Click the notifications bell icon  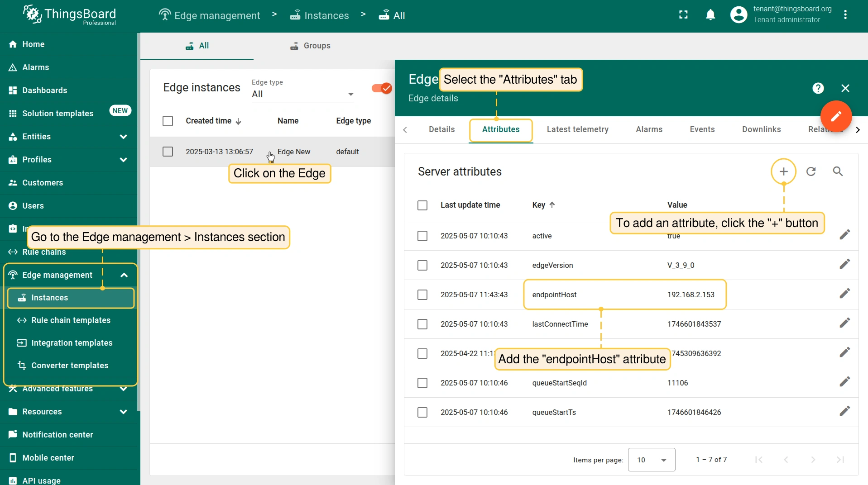coord(710,15)
